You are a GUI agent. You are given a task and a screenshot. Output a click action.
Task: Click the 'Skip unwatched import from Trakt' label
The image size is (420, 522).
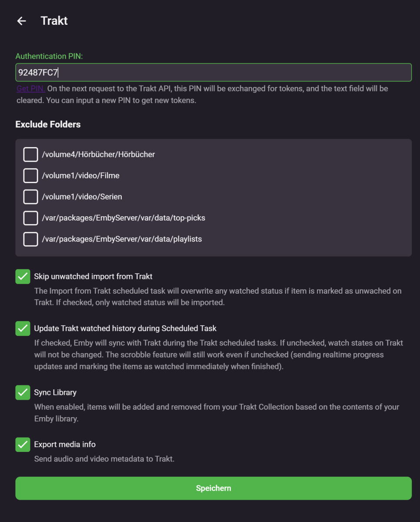click(x=93, y=276)
